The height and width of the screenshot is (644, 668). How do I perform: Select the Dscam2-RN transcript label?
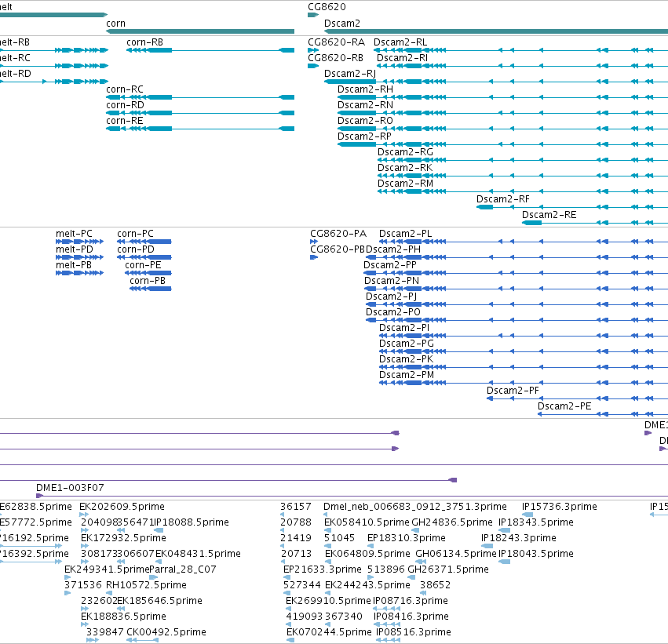(366, 105)
